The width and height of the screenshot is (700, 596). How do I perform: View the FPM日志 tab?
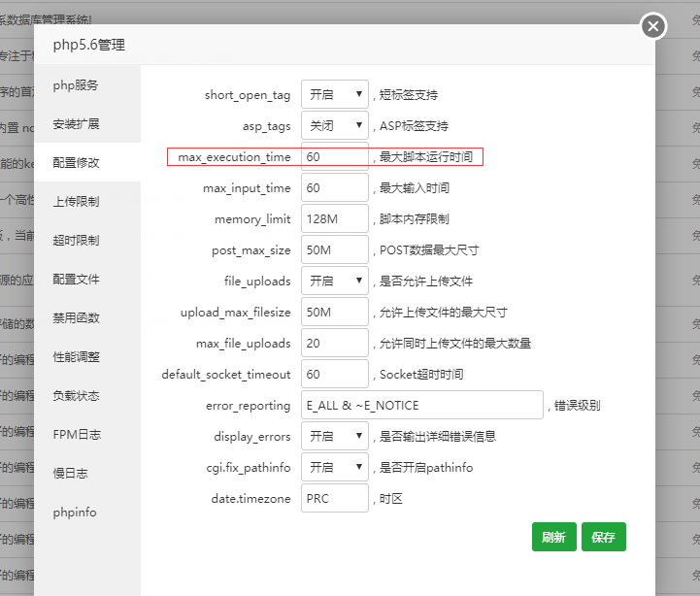tap(76, 435)
